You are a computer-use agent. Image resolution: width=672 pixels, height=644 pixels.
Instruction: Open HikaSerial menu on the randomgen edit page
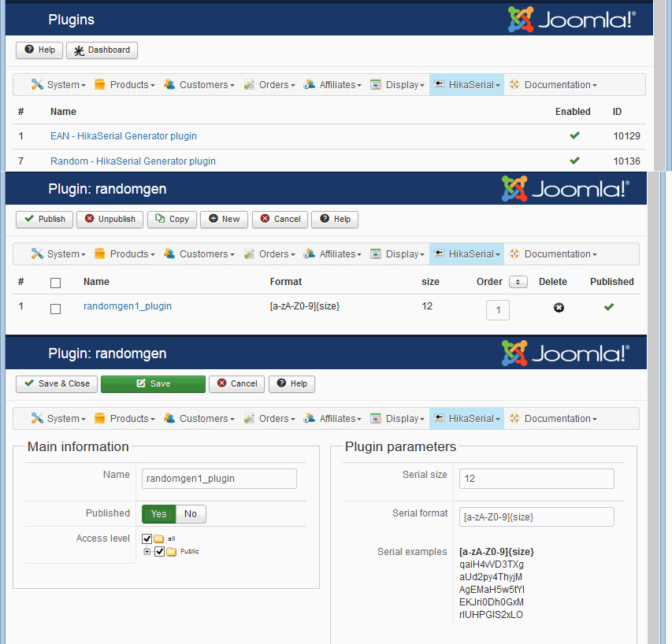pos(466,418)
